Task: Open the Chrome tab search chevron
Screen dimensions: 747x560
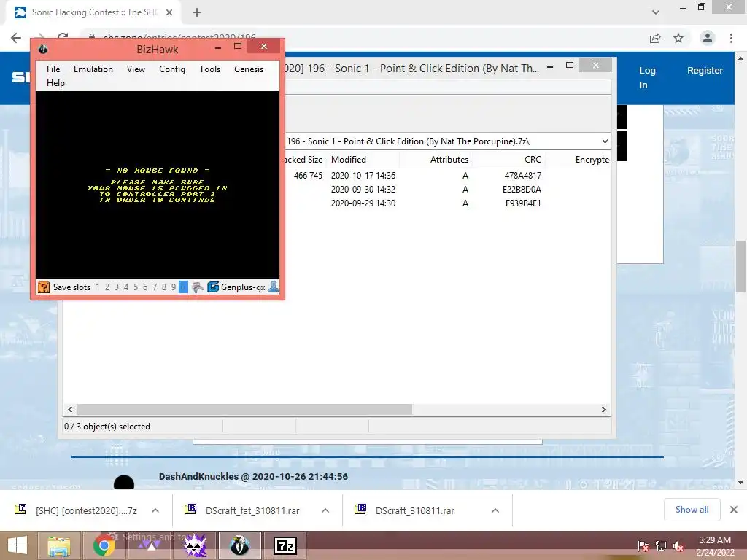Action: click(656, 12)
